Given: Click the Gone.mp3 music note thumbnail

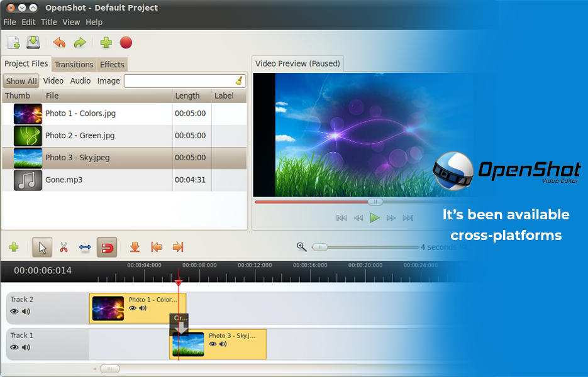Looking at the screenshot, I should tap(28, 180).
